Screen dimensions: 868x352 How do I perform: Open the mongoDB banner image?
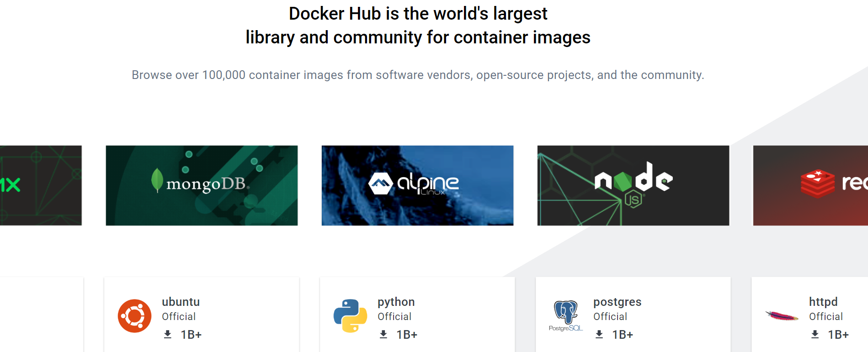coord(202,185)
